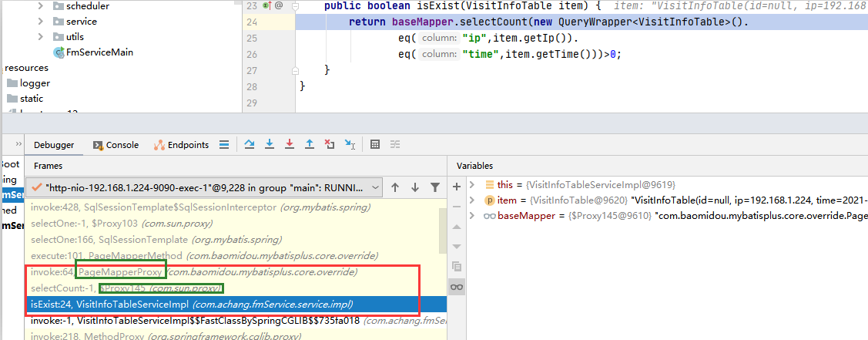Click the blue Step Into icon
This screenshot has width=868, height=340.
pyautogui.click(x=270, y=144)
